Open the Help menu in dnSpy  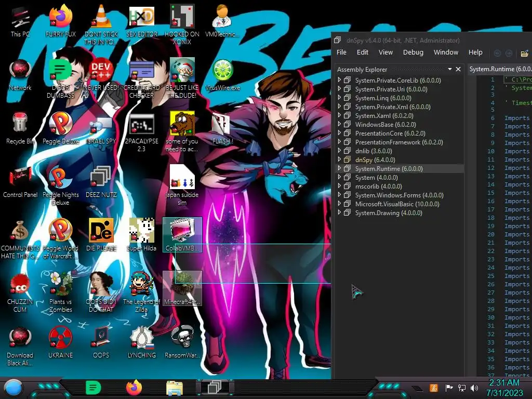(x=475, y=52)
